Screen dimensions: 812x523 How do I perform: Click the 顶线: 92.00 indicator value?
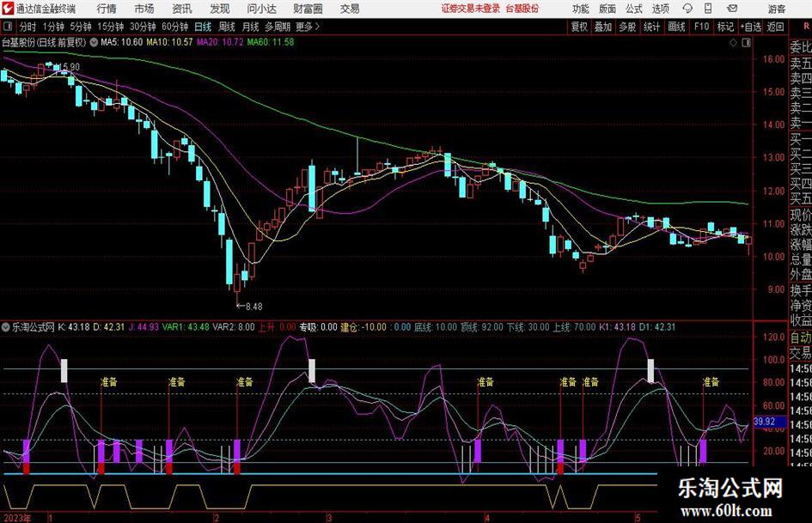pyautogui.click(x=481, y=327)
